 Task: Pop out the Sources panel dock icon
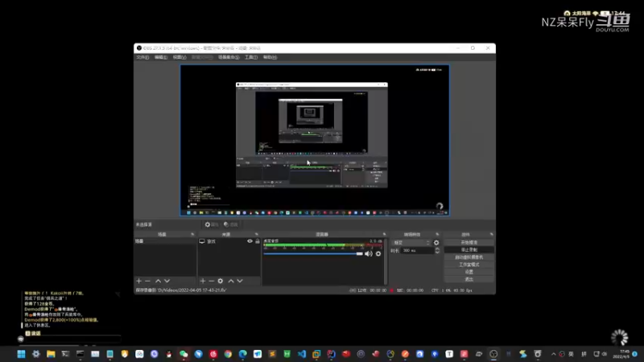coord(256,234)
